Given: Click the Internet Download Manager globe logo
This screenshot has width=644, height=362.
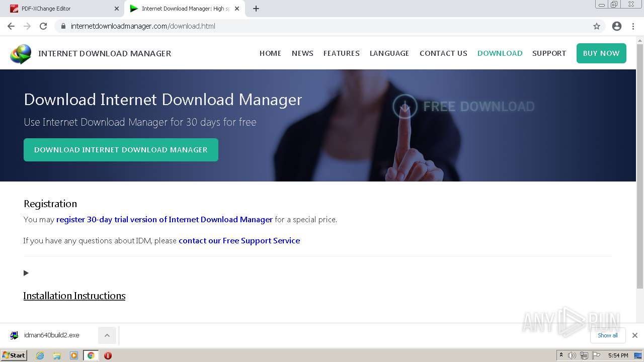Looking at the screenshot, I should [x=21, y=54].
